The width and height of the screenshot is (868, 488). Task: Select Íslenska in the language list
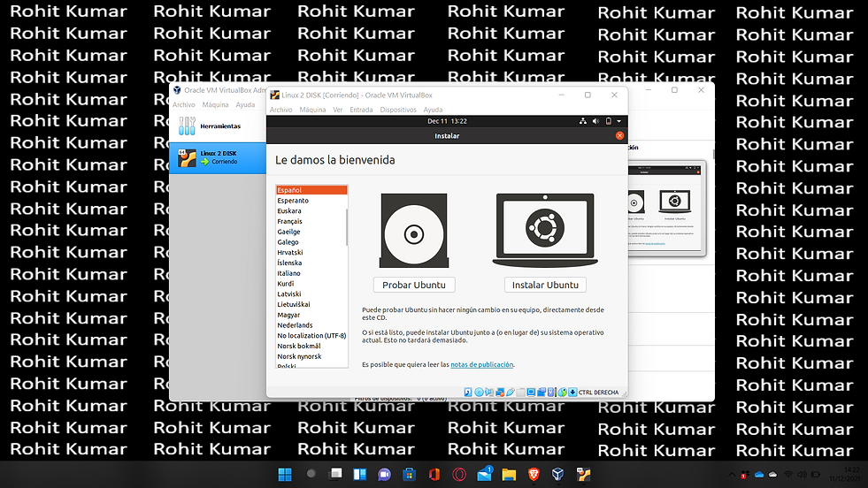point(311,263)
